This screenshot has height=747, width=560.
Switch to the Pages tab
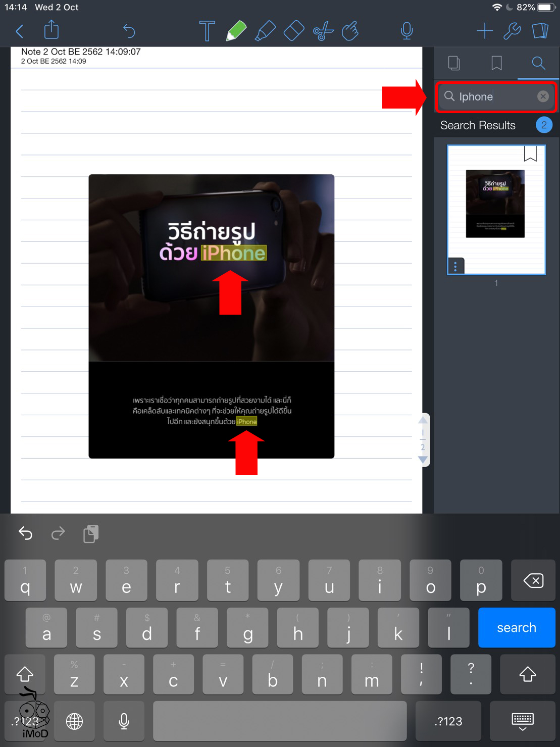tap(454, 63)
